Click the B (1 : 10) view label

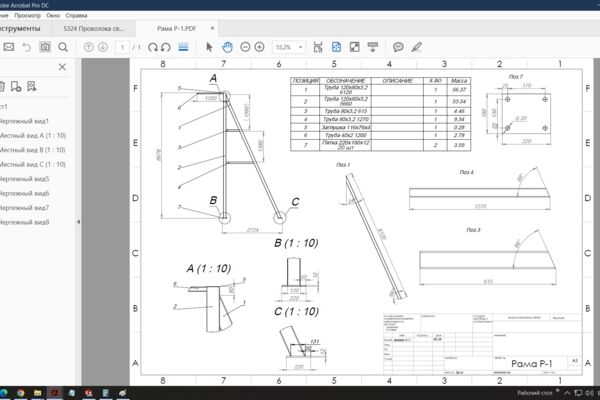point(297,243)
